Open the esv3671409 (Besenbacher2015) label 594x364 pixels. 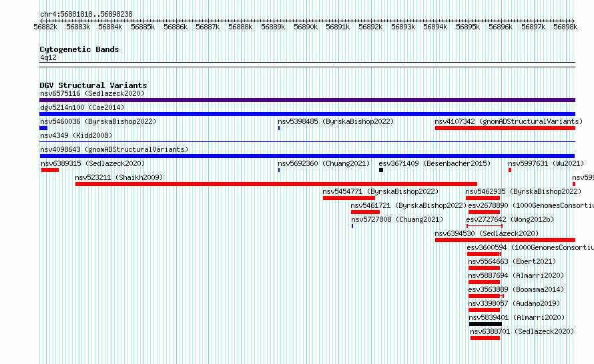click(x=434, y=163)
